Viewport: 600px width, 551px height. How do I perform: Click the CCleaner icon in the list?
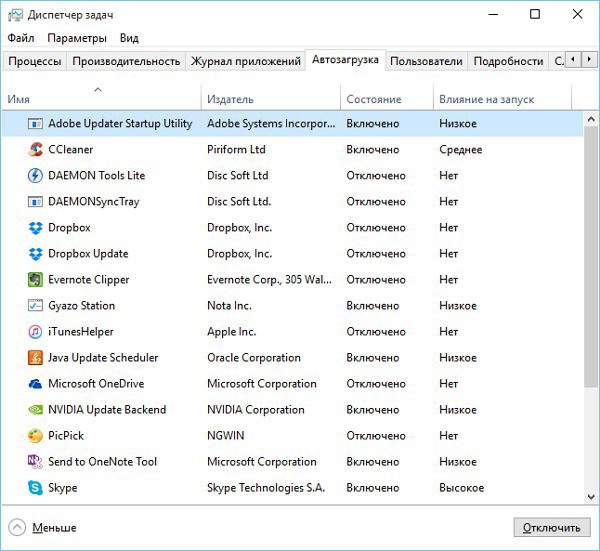(x=35, y=150)
